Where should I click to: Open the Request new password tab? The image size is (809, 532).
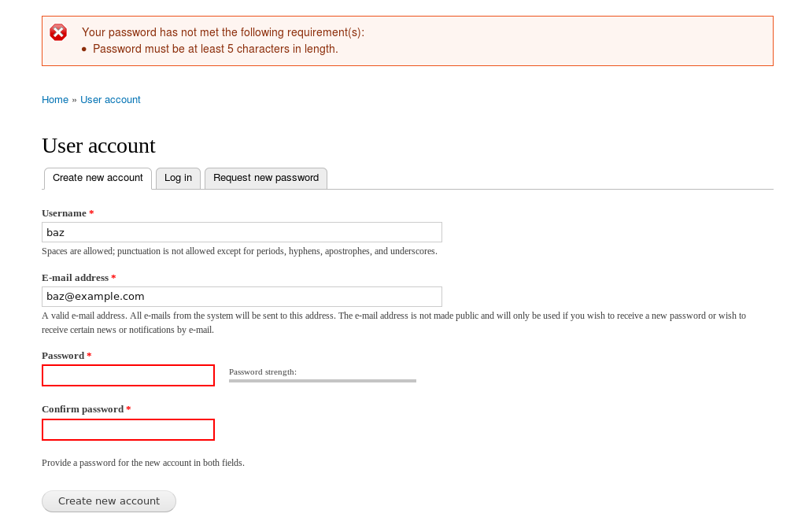tap(265, 178)
